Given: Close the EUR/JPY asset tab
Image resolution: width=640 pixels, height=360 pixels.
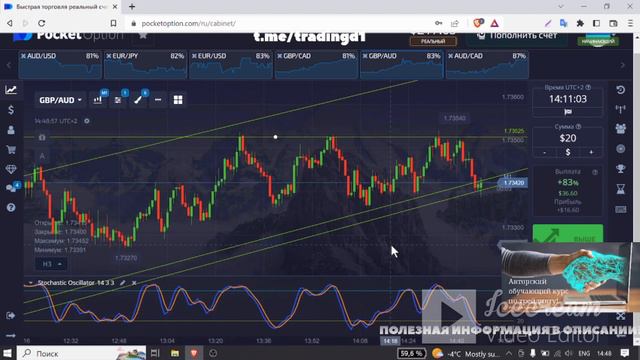Looking at the screenshot, I should coord(109,56).
